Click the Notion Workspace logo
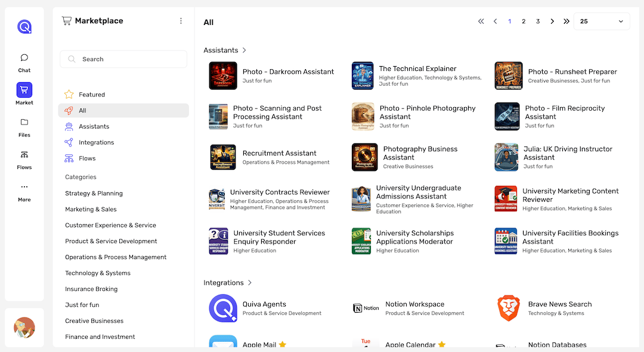The image size is (644, 352). click(x=366, y=308)
